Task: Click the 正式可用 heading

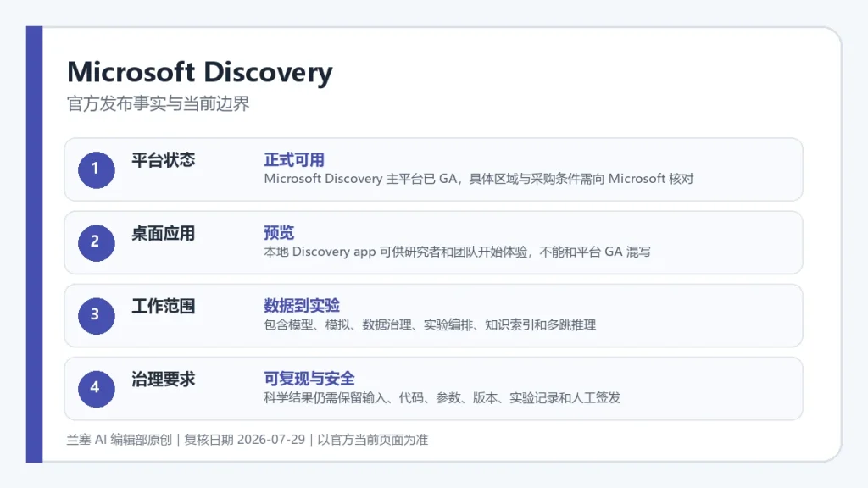Action: tap(294, 160)
